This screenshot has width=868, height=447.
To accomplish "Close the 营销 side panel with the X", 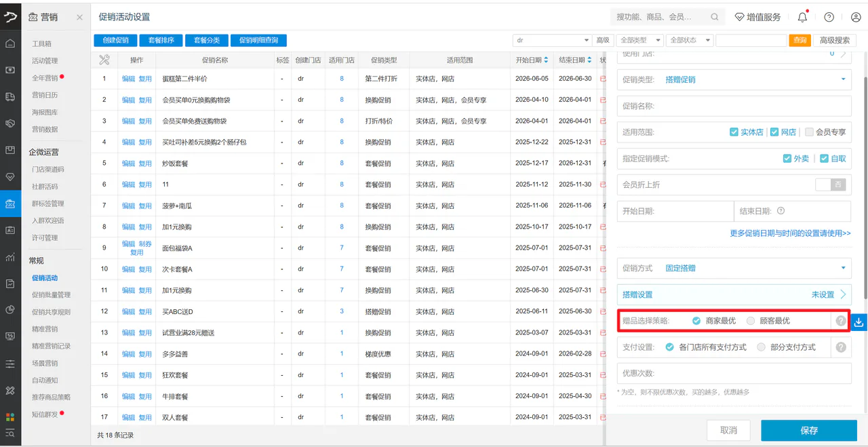I will [x=79, y=17].
